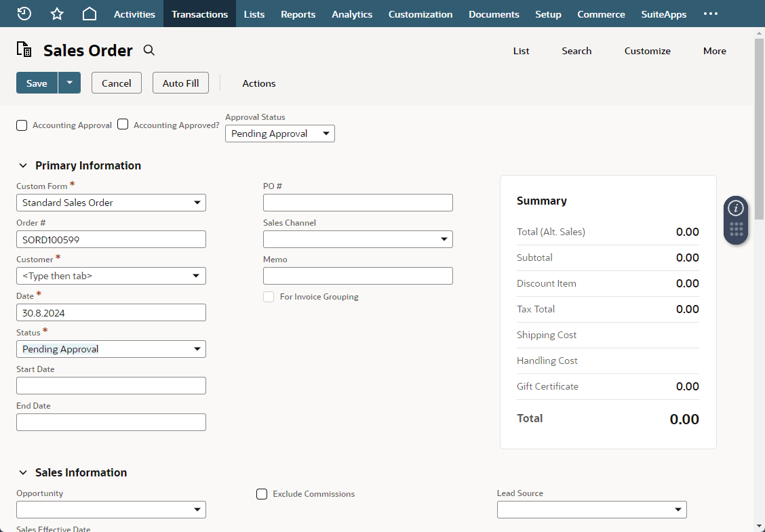765x532 pixels.
Task: Save the sales order
Action: (37, 83)
